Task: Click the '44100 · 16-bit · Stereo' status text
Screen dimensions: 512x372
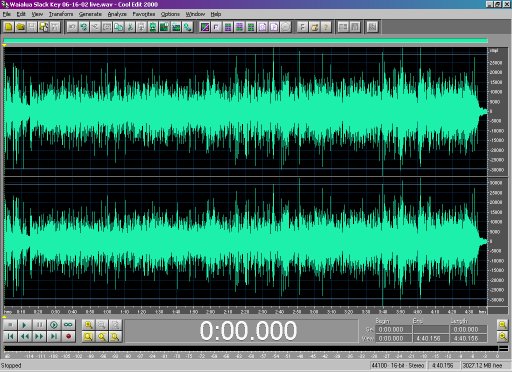Action: click(x=398, y=366)
